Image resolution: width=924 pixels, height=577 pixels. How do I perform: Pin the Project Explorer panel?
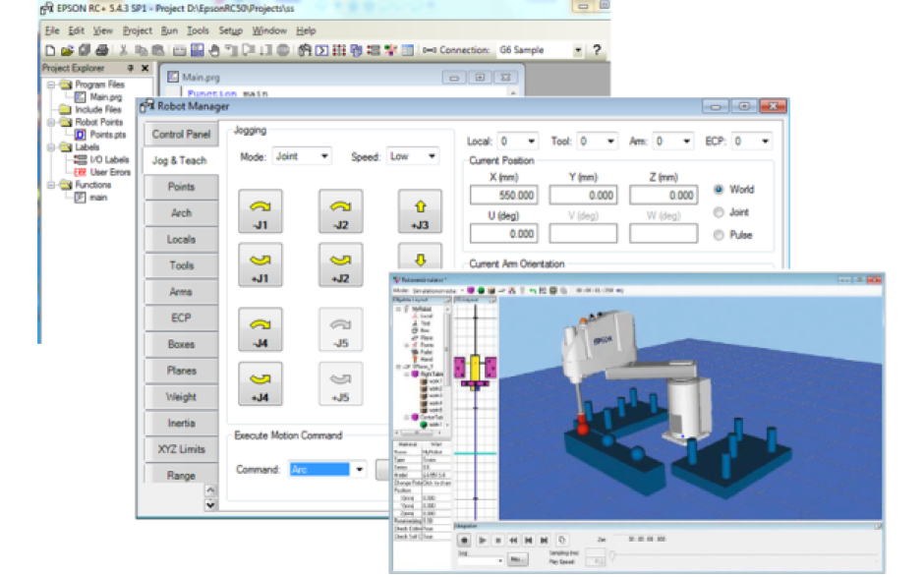(x=131, y=69)
